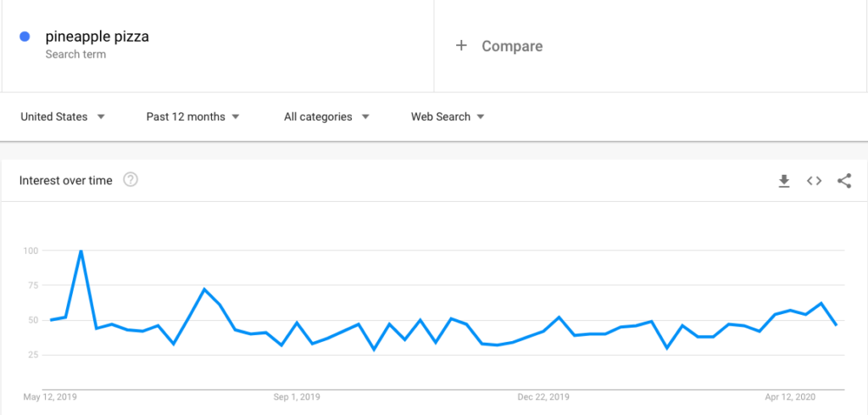
Task: Change the Web Search type dropdown
Action: (x=448, y=117)
